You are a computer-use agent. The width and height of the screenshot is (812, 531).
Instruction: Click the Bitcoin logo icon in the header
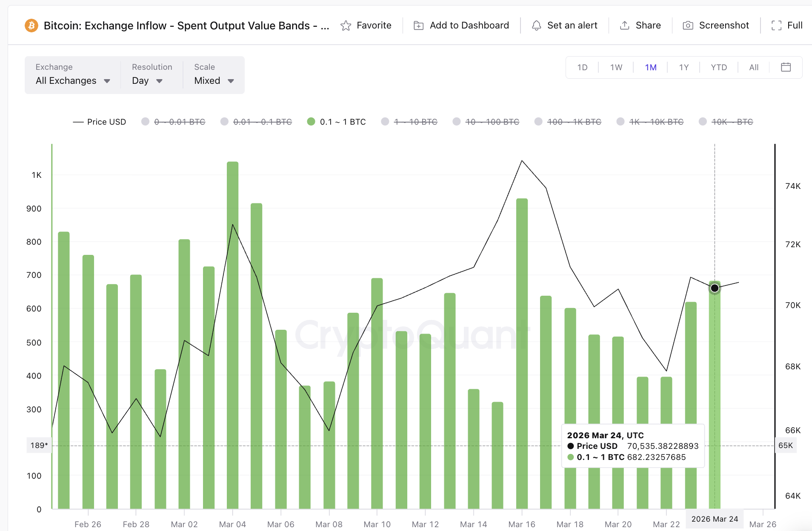click(x=31, y=25)
